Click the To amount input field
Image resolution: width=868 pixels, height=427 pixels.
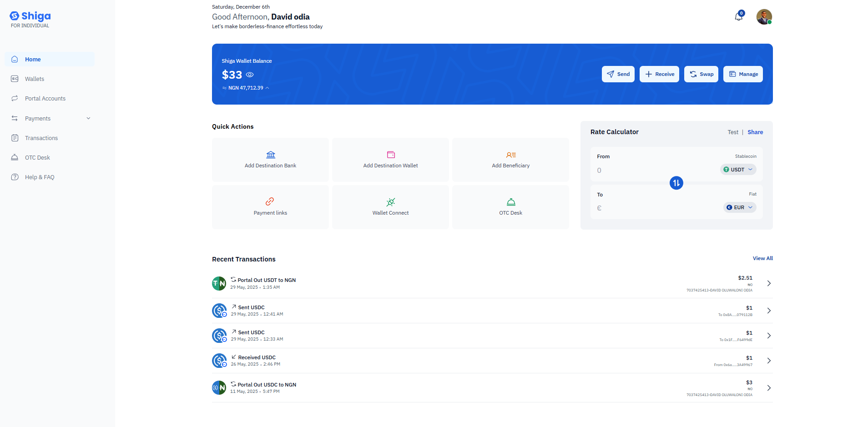pos(655,208)
